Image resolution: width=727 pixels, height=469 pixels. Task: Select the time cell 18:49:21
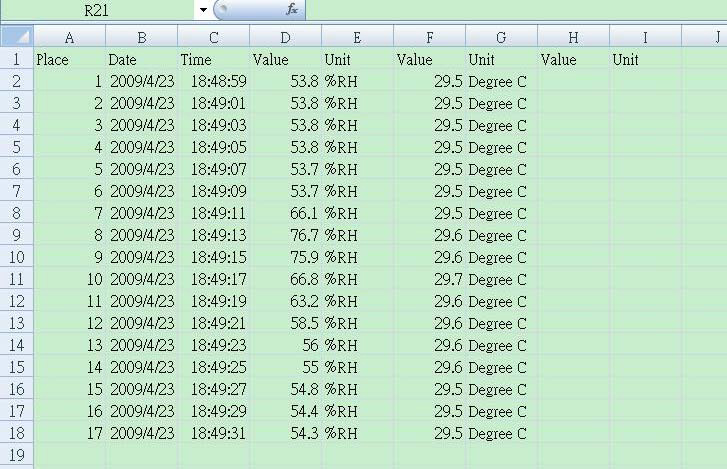214,323
